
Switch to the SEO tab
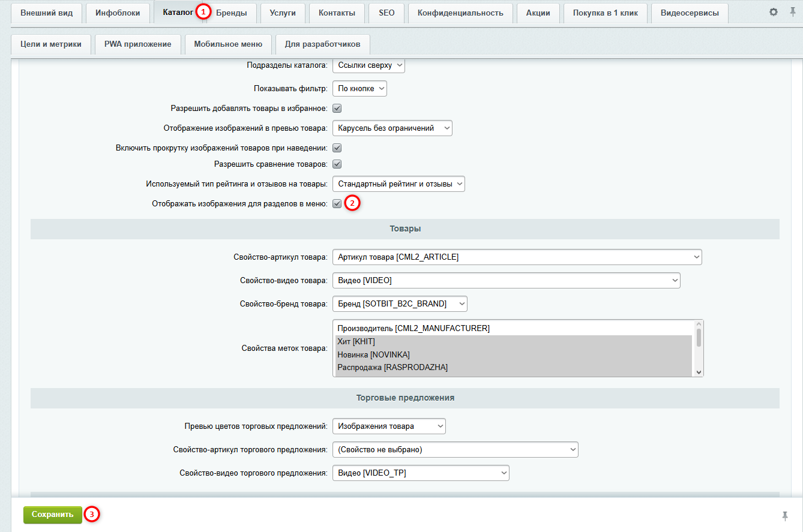[x=386, y=13]
